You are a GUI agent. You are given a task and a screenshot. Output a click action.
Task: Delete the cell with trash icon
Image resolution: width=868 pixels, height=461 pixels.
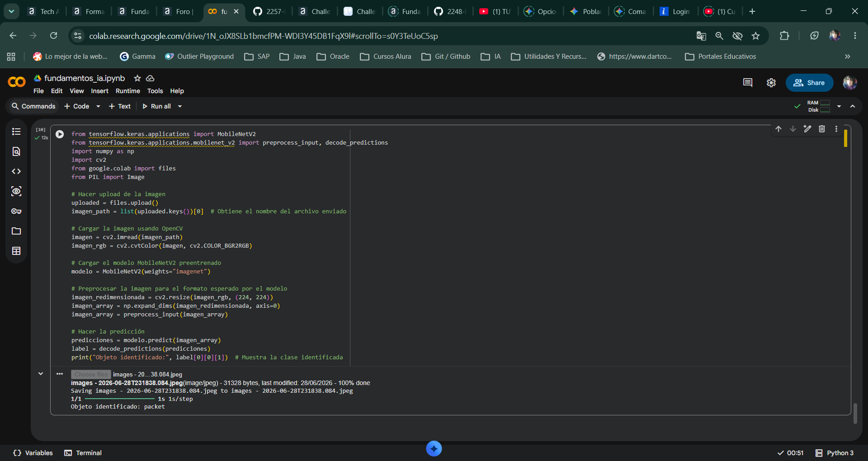click(822, 129)
